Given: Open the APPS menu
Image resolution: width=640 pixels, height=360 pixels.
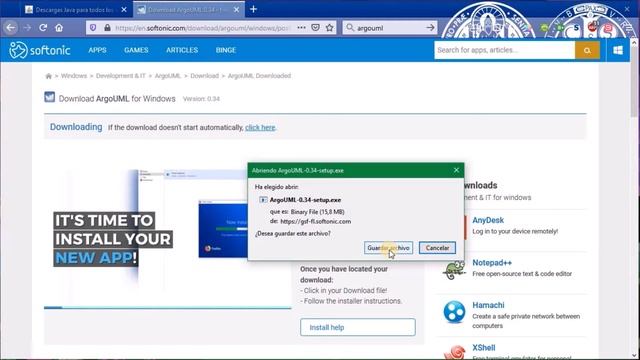Looking at the screenshot, I should (97, 50).
